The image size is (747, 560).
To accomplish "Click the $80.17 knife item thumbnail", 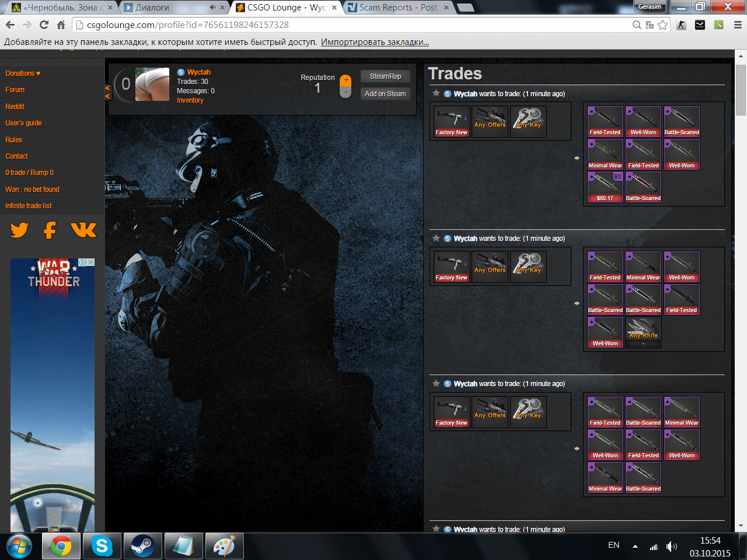I will point(605,187).
